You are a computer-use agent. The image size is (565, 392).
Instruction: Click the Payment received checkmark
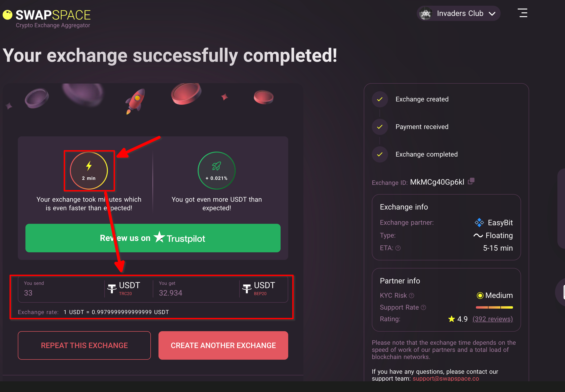tap(380, 127)
